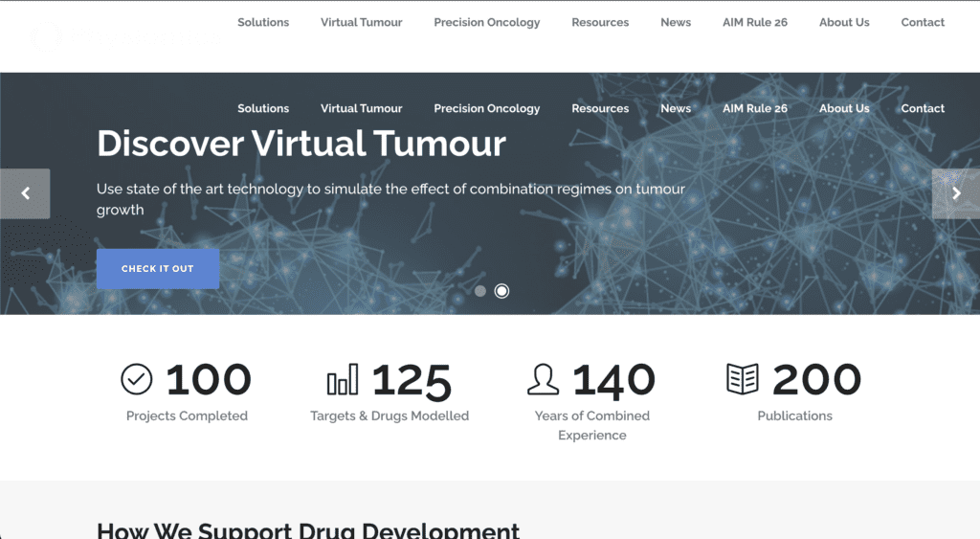Expand Resources in the white top header
The height and width of the screenshot is (539, 980).
coord(600,23)
